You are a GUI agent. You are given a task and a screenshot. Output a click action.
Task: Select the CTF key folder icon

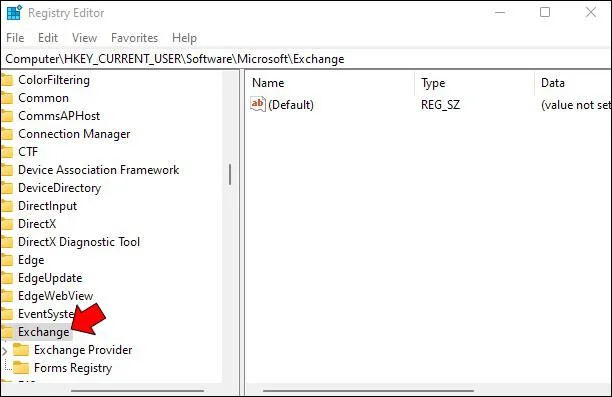(7, 152)
